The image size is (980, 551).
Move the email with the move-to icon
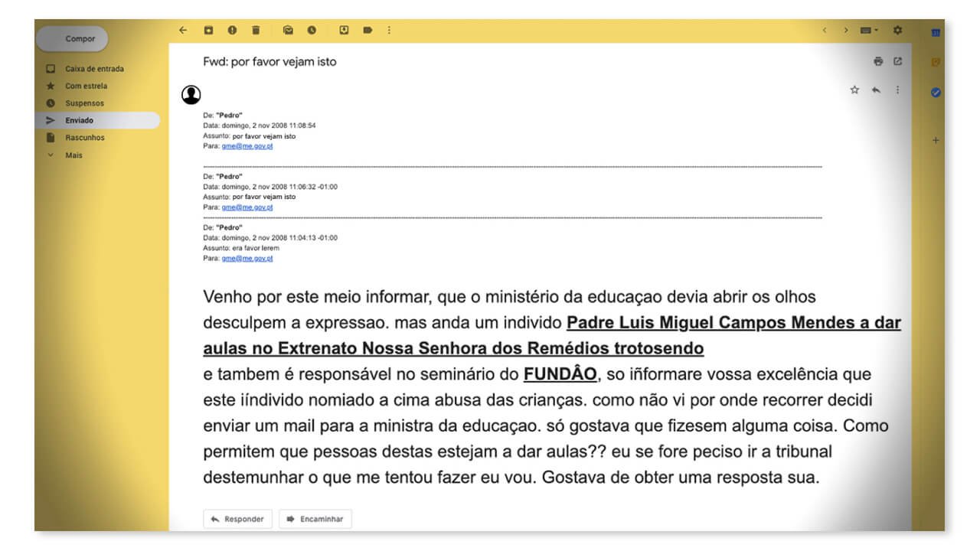tap(344, 30)
